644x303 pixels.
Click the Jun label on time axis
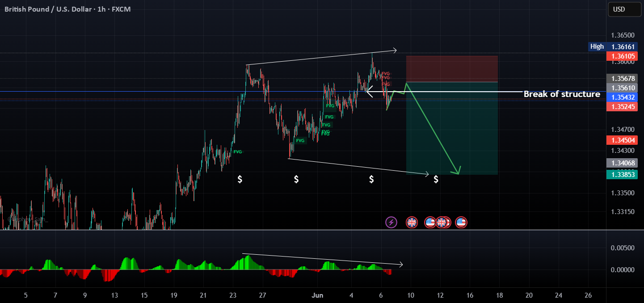pos(318,295)
